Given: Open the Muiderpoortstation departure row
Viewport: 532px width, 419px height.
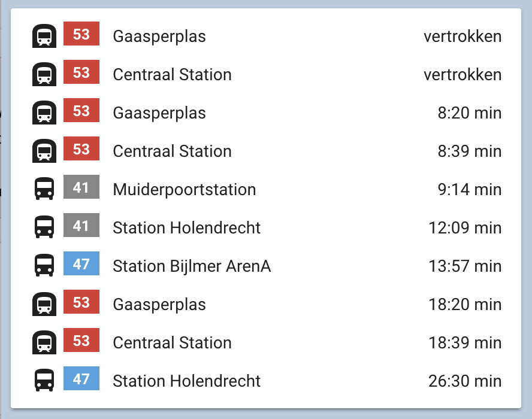Looking at the screenshot, I should 184,190.
